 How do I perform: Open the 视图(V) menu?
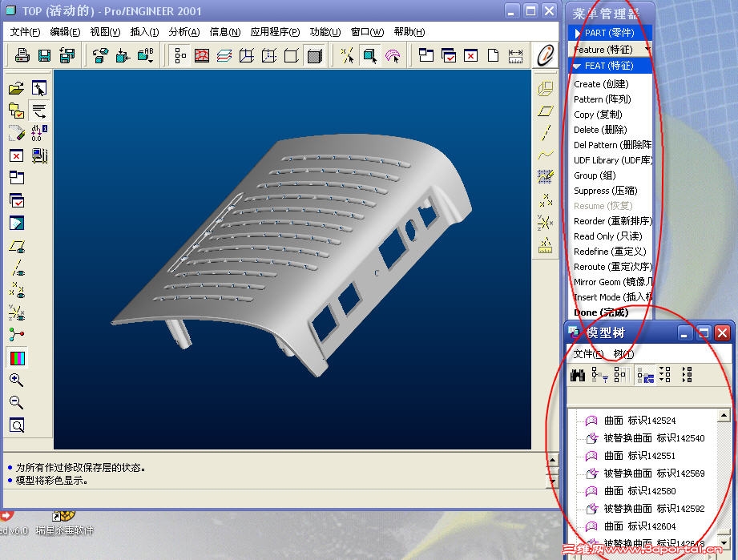105,32
